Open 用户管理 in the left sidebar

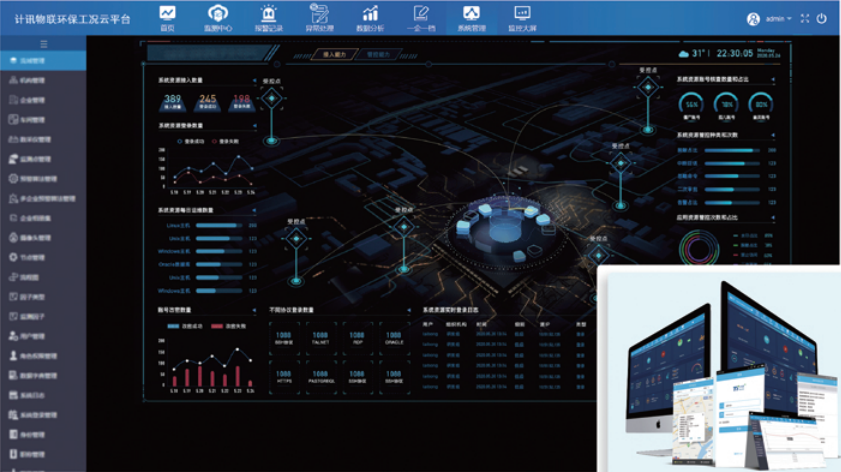[x=30, y=335]
